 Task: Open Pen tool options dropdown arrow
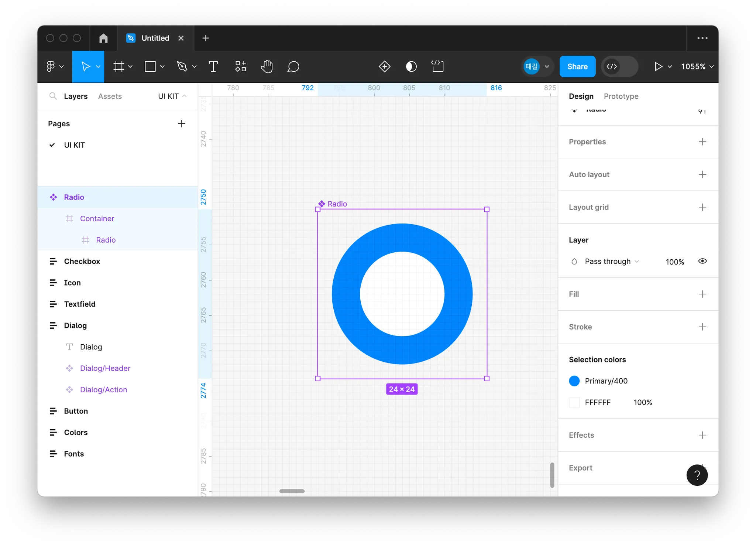tap(195, 66)
